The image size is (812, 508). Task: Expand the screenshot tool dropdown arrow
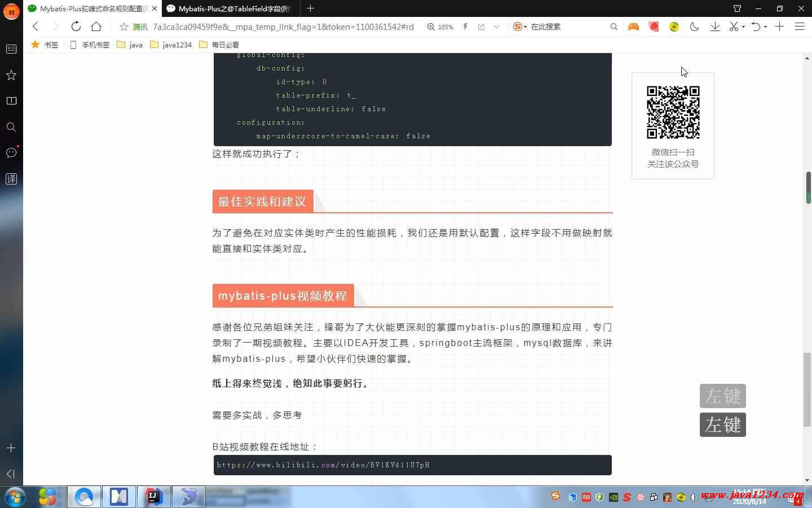pyautogui.click(x=743, y=27)
